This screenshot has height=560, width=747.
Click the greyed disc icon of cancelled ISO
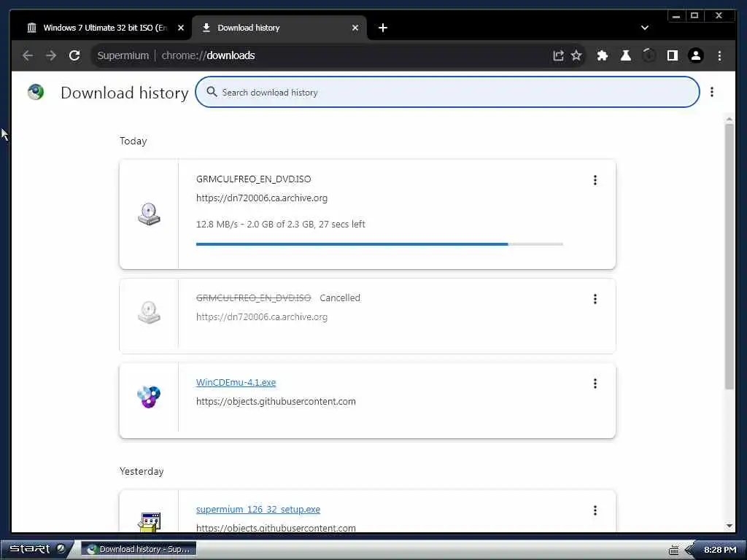coord(149,312)
